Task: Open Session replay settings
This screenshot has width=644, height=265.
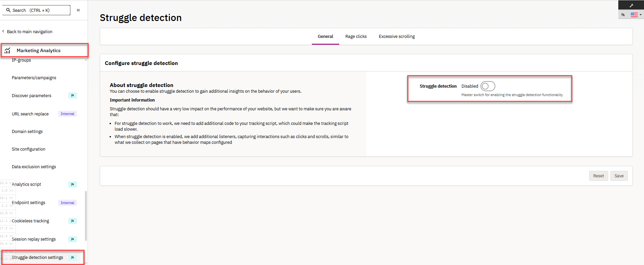Action: (34, 239)
